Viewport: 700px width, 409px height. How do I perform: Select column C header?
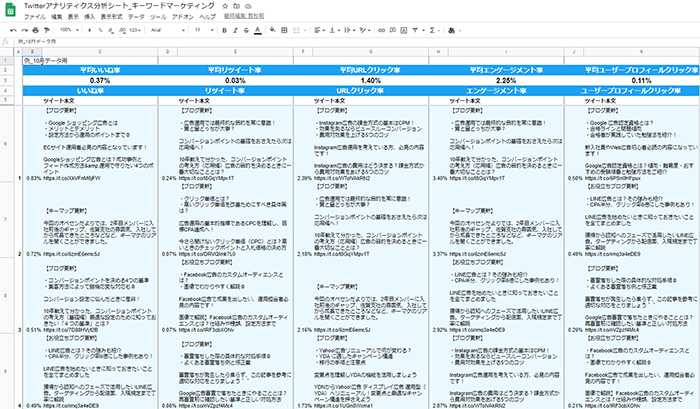pyautogui.click(x=100, y=52)
